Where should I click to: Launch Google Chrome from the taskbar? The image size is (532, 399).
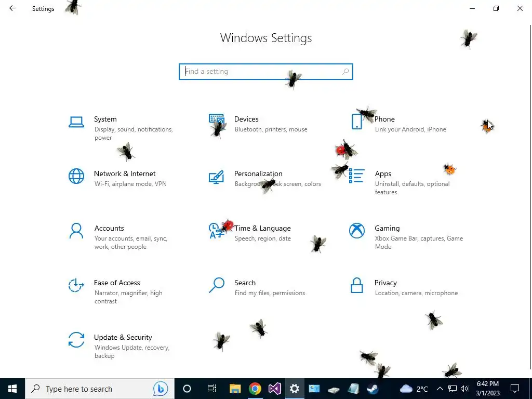[x=255, y=389]
